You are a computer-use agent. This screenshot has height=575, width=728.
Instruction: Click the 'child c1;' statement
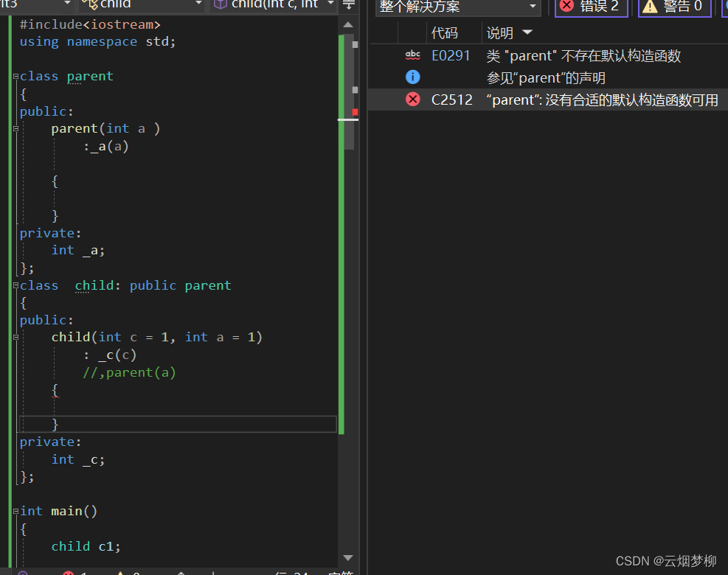(86, 546)
